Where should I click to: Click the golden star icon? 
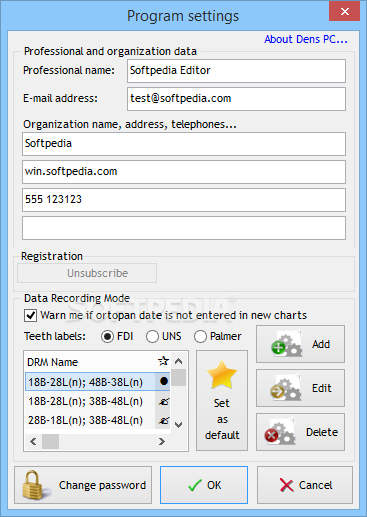coord(222,374)
